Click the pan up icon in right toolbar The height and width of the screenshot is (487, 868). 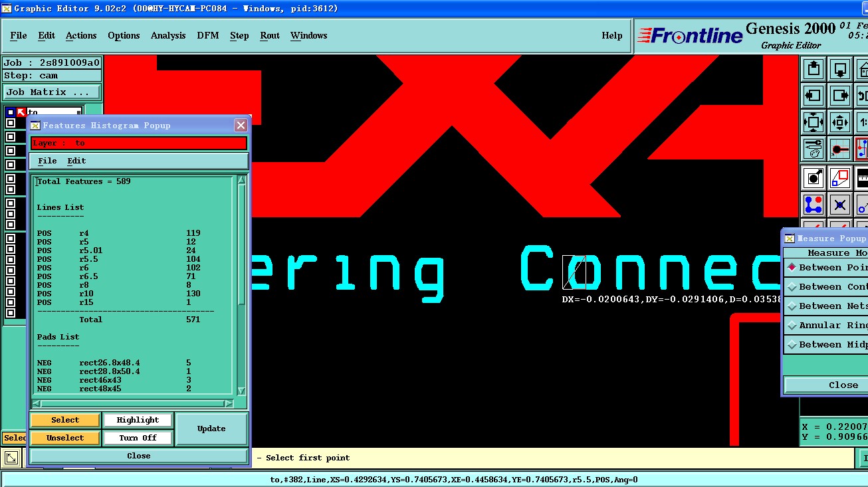[x=814, y=68]
